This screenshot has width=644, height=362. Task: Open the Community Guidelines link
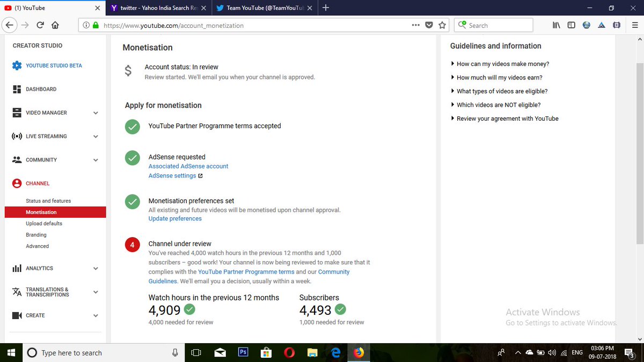(x=249, y=276)
